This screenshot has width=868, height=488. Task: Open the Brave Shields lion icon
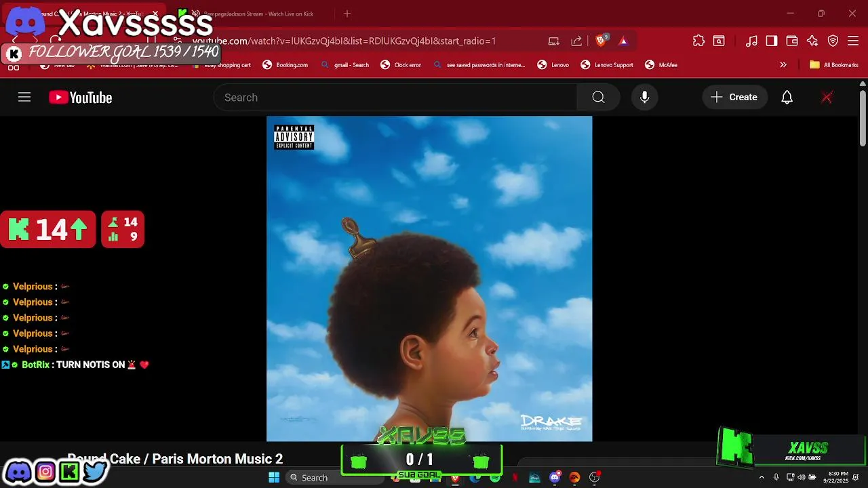(601, 41)
